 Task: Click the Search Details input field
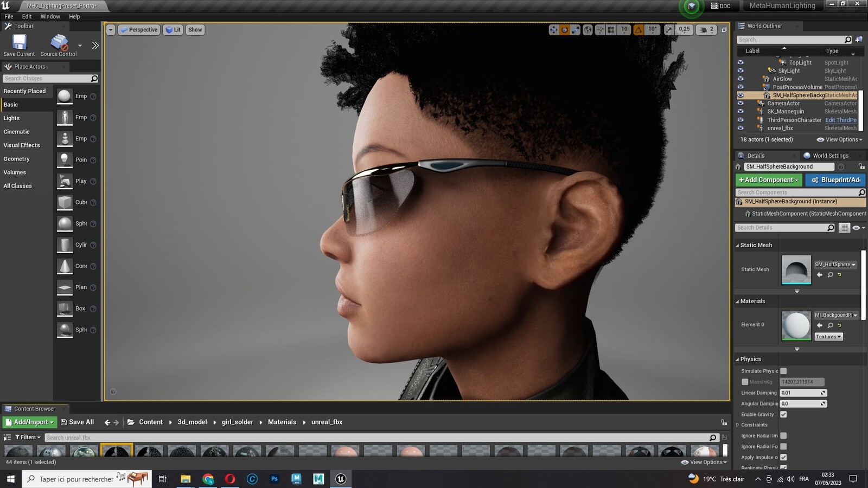tap(781, 228)
